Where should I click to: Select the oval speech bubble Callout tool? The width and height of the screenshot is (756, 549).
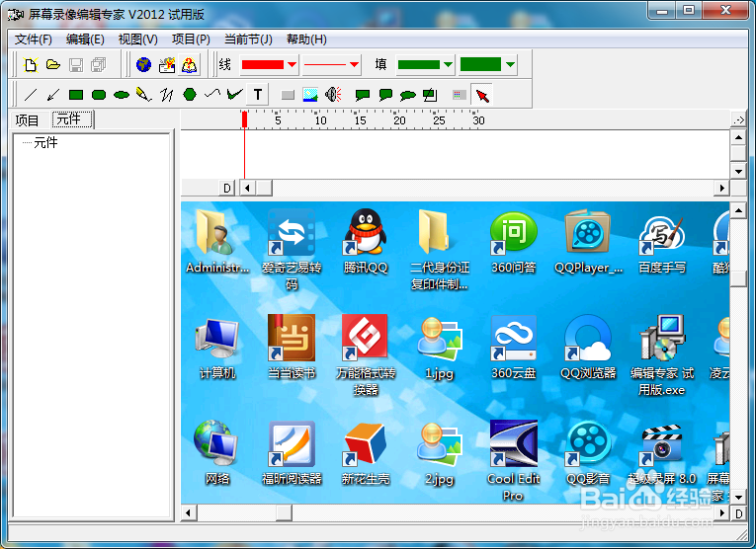click(408, 95)
